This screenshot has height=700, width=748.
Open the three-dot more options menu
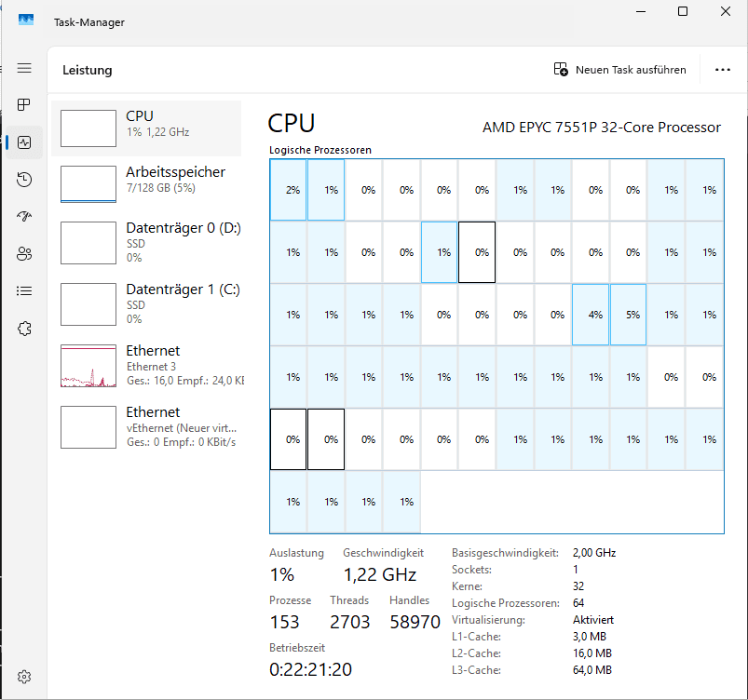click(722, 70)
